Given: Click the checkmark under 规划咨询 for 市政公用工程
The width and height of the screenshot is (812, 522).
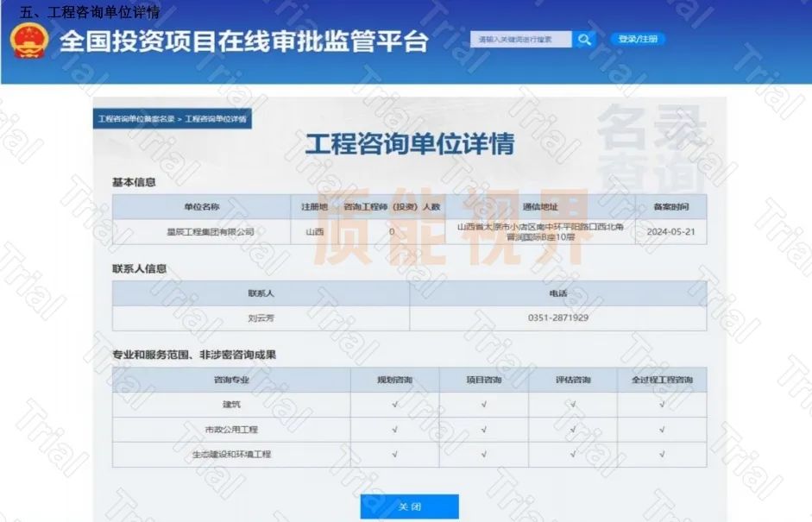Looking at the screenshot, I should point(395,429).
